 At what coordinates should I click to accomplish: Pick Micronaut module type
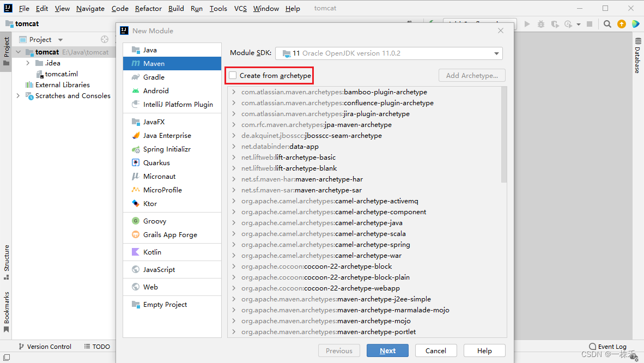(x=172, y=176)
